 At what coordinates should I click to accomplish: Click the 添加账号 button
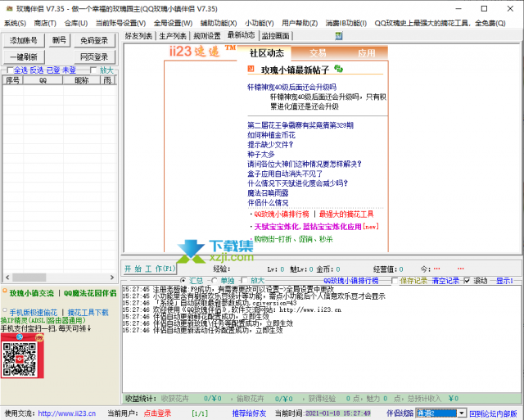coord(24,40)
